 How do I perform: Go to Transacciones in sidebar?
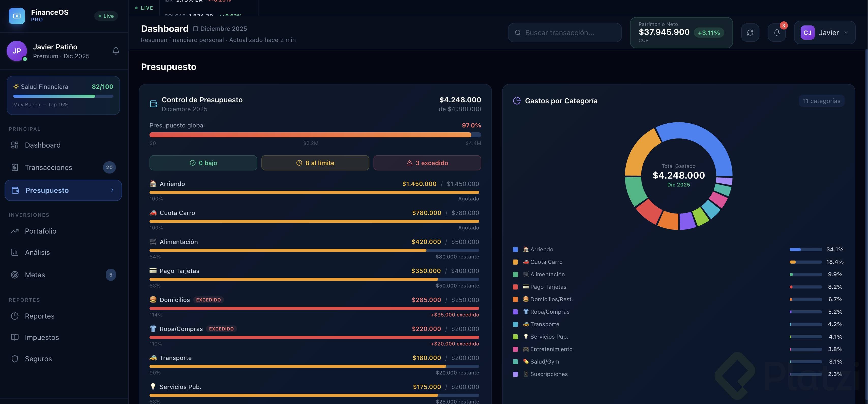pos(49,168)
